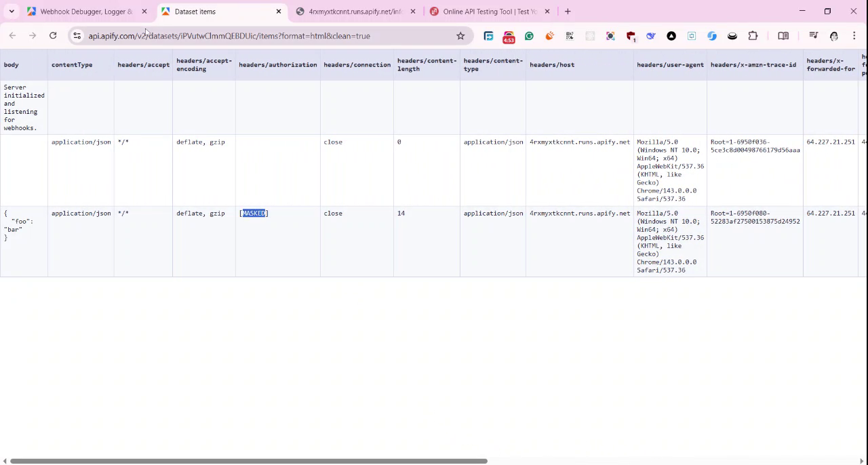The image size is (868, 465).
Task: Open the three-dot Chrome menu
Action: (x=854, y=36)
